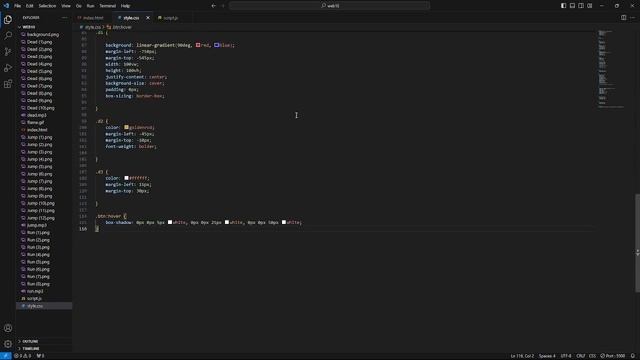The width and height of the screenshot is (640, 360).
Task: Collapse the WEB10 folder section
Action: pos(44,27)
